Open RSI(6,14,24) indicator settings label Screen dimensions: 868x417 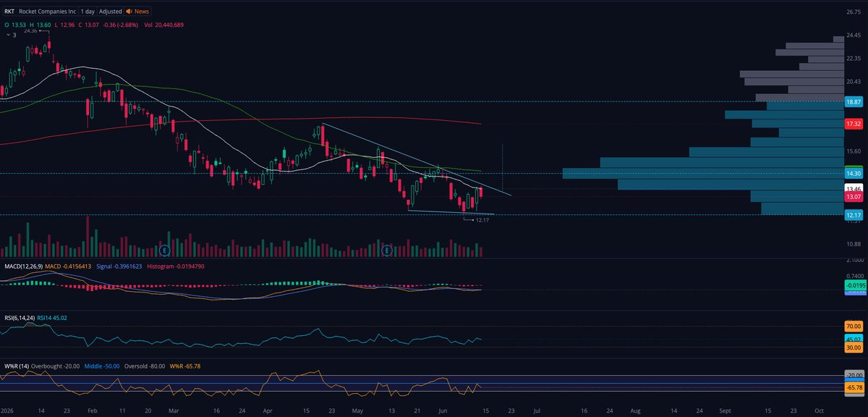click(x=18, y=318)
